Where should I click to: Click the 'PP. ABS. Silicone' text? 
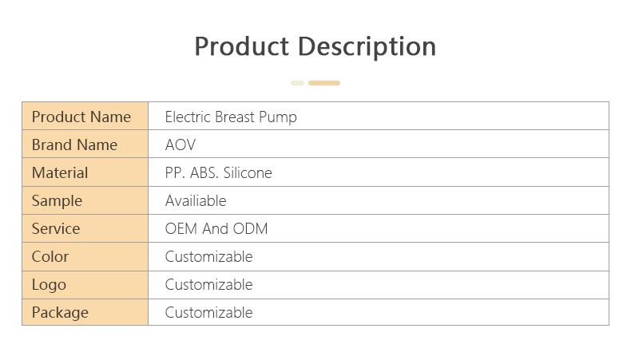[x=218, y=172]
